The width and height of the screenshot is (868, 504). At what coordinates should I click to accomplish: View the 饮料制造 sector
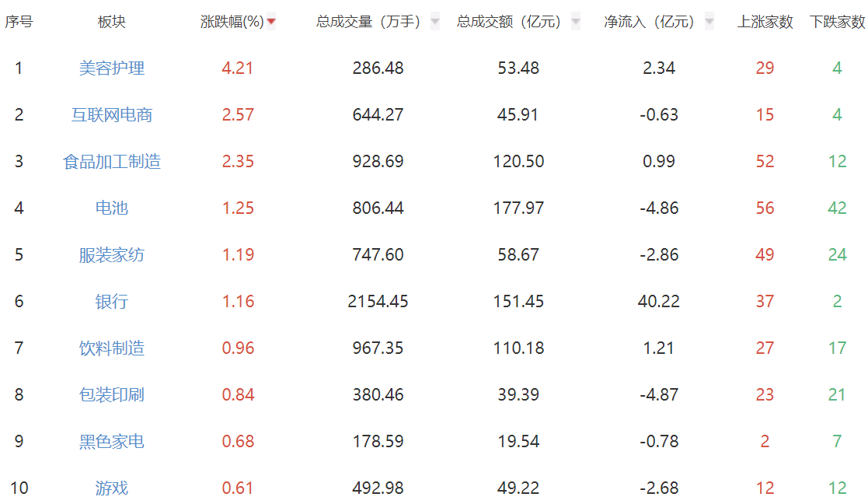[x=112, y=348]
